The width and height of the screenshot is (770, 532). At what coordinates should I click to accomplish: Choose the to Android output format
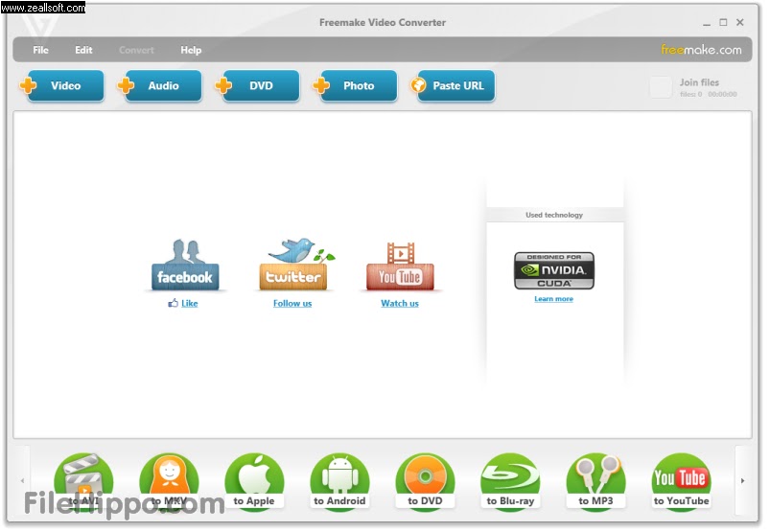[339, 482]
